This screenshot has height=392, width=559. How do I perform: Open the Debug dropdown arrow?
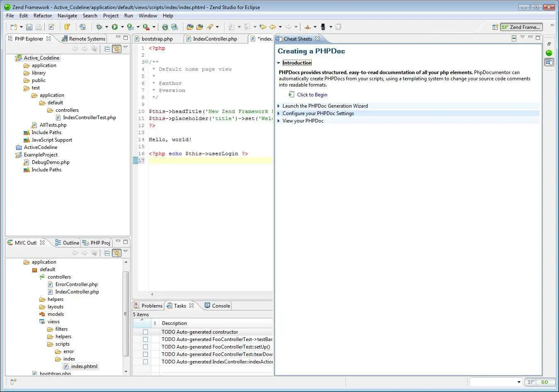106,27
